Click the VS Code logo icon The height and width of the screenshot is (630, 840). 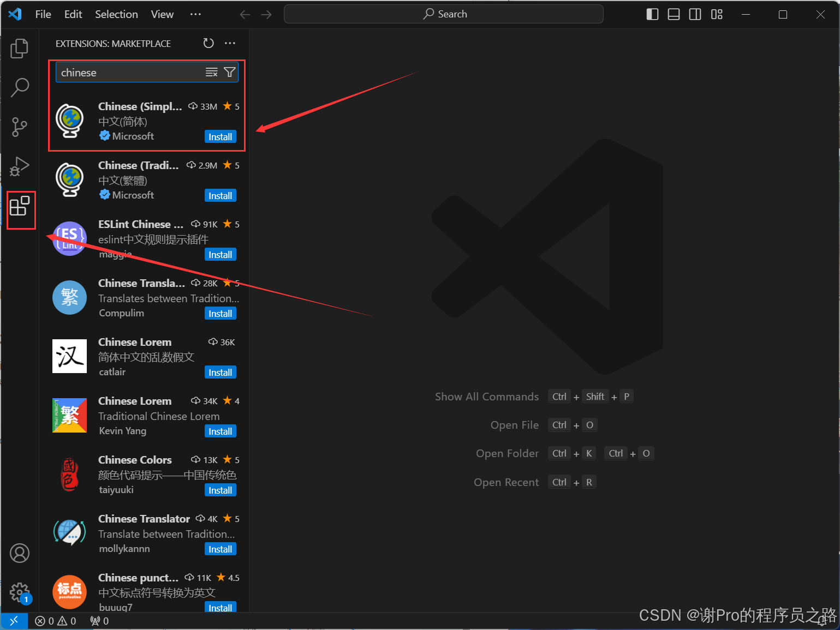point(15,14)
